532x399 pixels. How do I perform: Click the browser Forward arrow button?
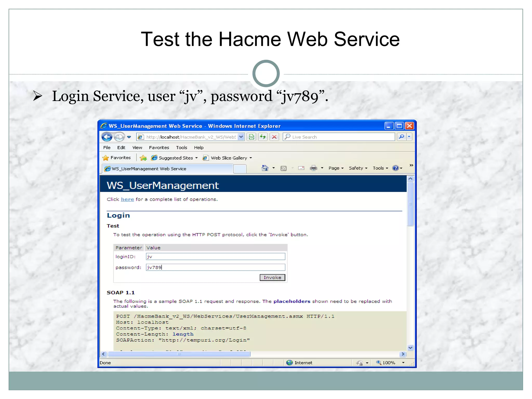point(119,137)
